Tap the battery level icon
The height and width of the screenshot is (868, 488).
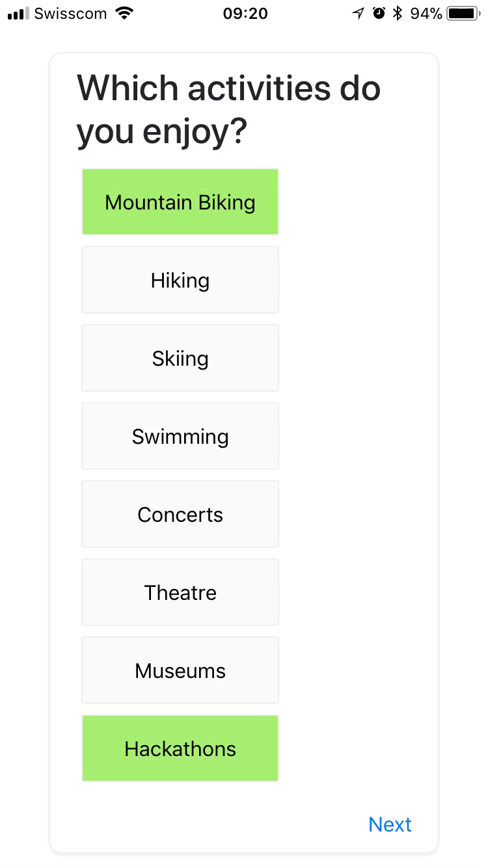click(x=463, y=14)
